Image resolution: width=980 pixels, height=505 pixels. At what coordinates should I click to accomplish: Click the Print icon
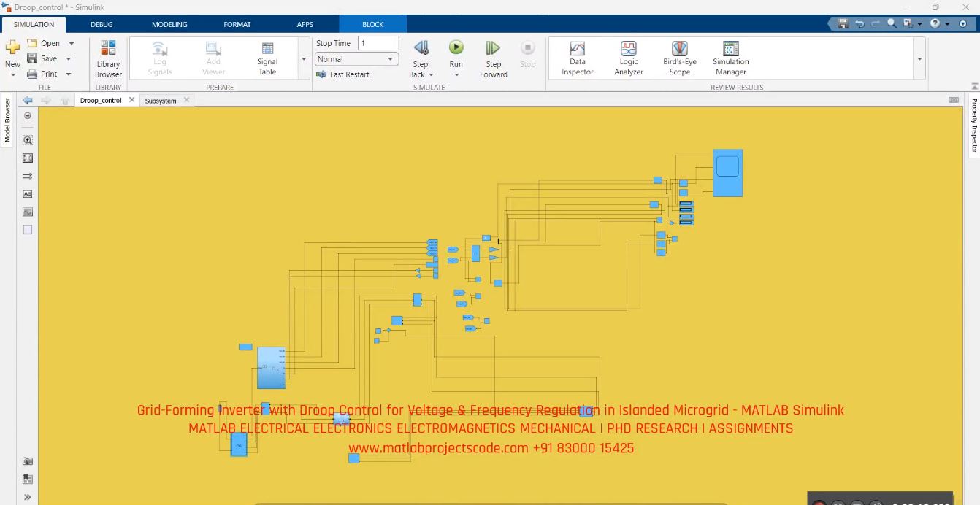(x=32, y=74)
